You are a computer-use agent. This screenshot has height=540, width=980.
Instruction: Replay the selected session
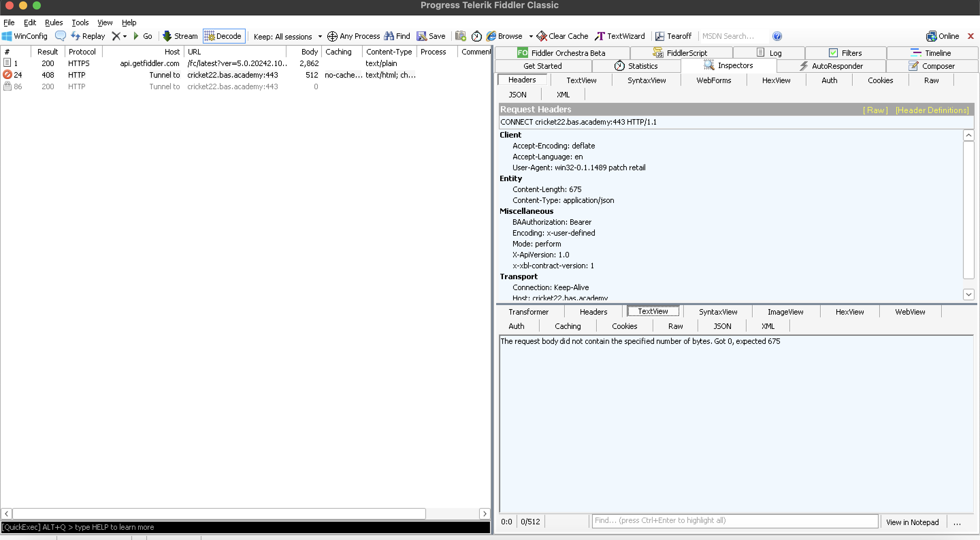pos(88,36)
